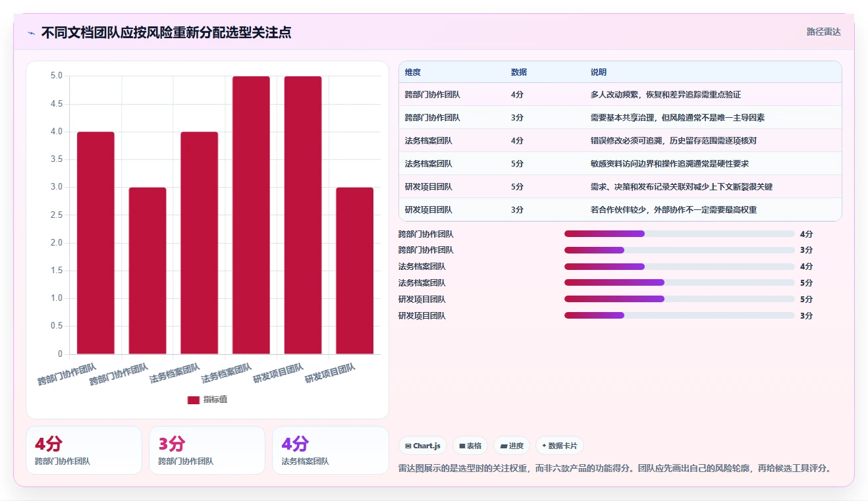This screenshot has height=501, width=868.
Task: Select the cell 需要基本共享治理，但风险通常不是唯一主导因素
Action: pos(678,118)
